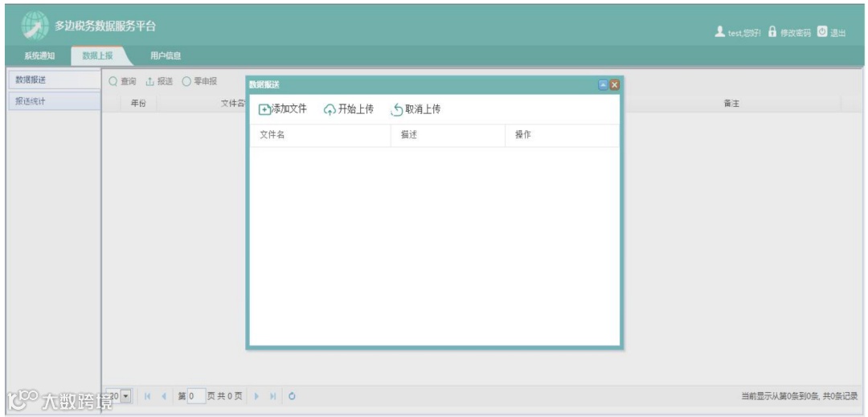Go to next page of results
Screen dimensions: 868x417
coord(256,396)
